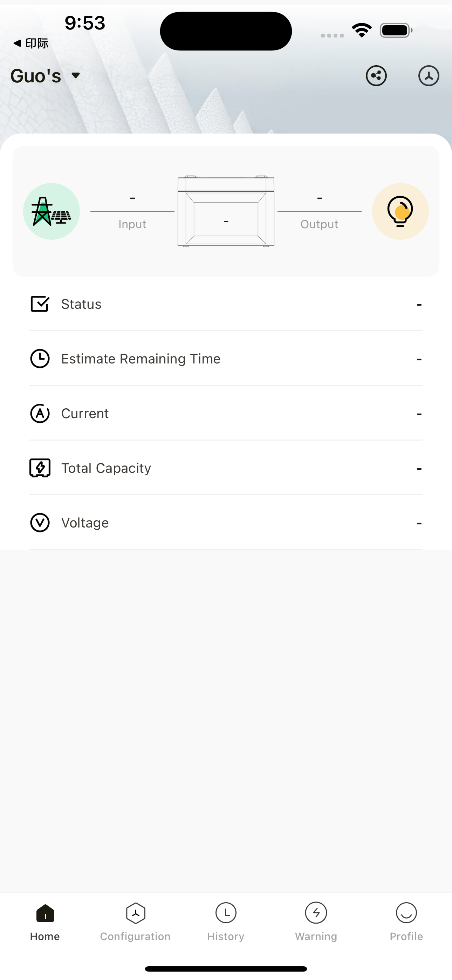Viewport: 452px width, 980px height.
Task: Go to the Profile tab
Action: coord(406,922)
